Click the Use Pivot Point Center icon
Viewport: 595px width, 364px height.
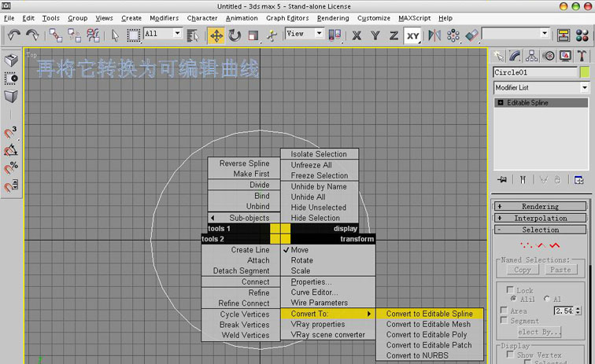[x=334, y=35]
